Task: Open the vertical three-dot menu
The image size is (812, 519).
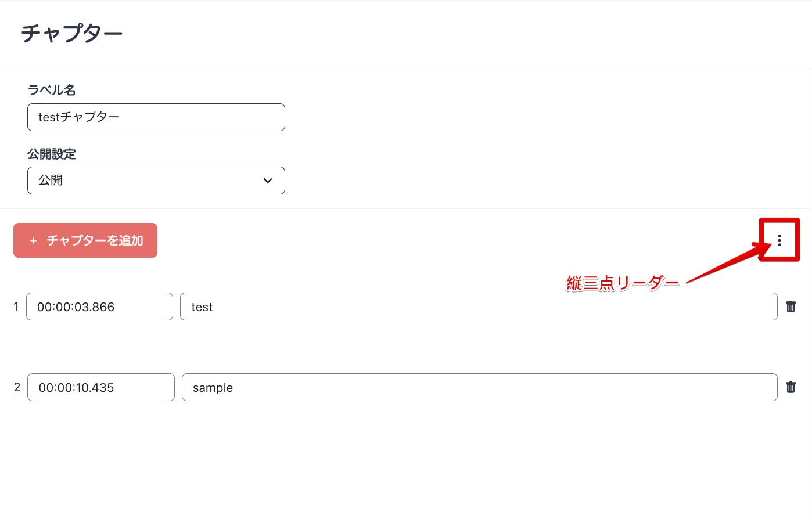Action: [x=779, y=240]
